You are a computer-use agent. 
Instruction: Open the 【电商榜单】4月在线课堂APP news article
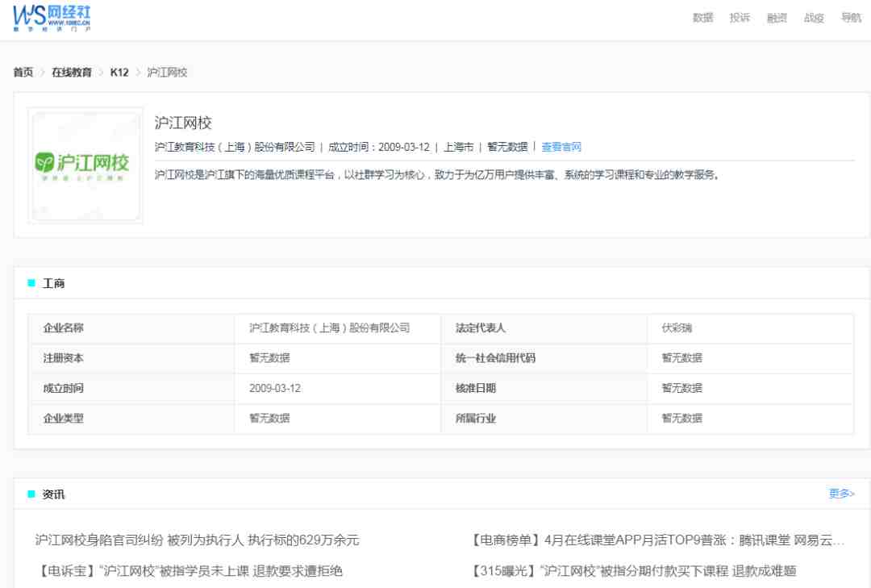tap(657, 540)
